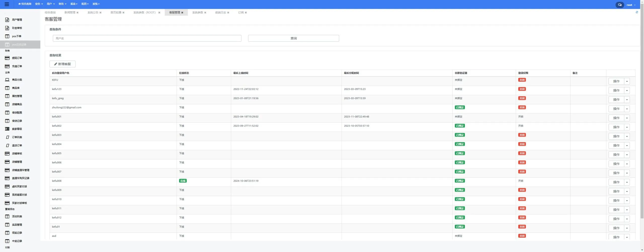The width and height of the screenshot is (644, 252).
Task: Switch to the 系统参数 (ROOT) tab
Action: (x=144, y=13)
